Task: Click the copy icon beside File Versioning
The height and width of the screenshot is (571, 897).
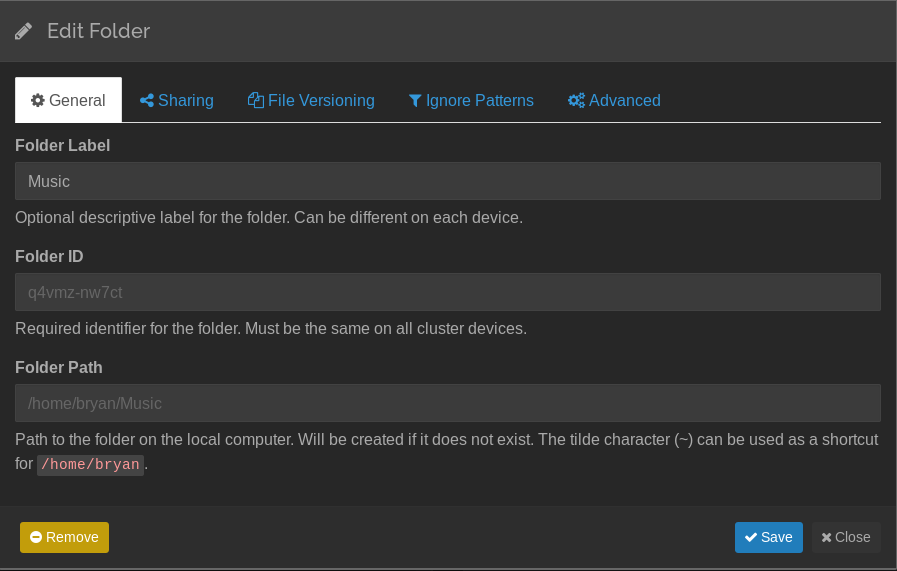Action: [x=256, y=100]
